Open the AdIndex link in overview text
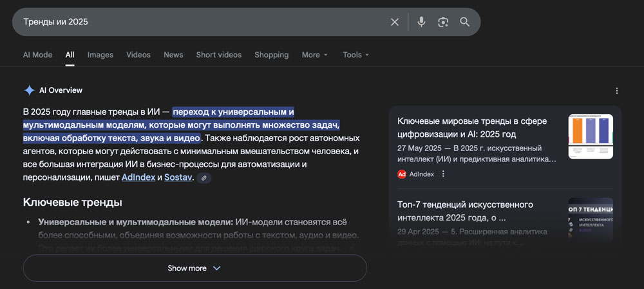The height and width of the screenshot is (289, 644). [138, 177]
